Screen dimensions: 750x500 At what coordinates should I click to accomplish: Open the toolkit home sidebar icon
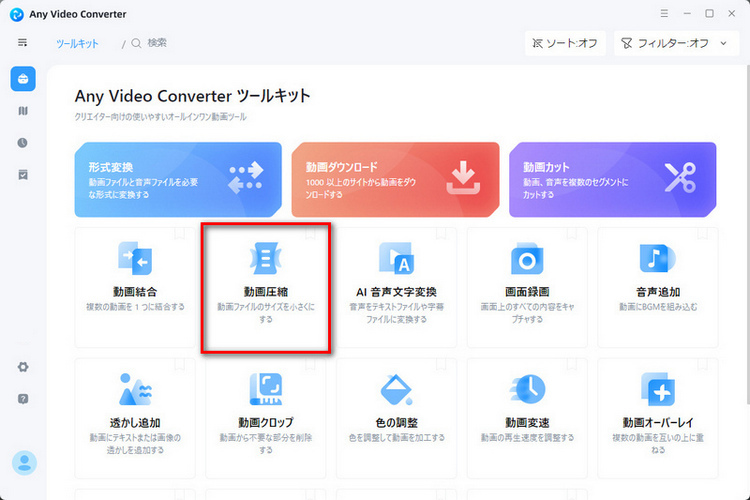[x=23, y=79]
